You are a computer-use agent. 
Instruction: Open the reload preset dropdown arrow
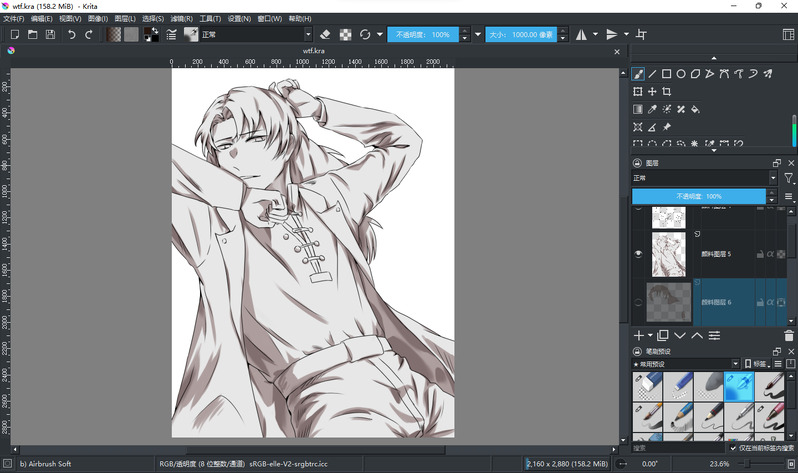[380, 35]
